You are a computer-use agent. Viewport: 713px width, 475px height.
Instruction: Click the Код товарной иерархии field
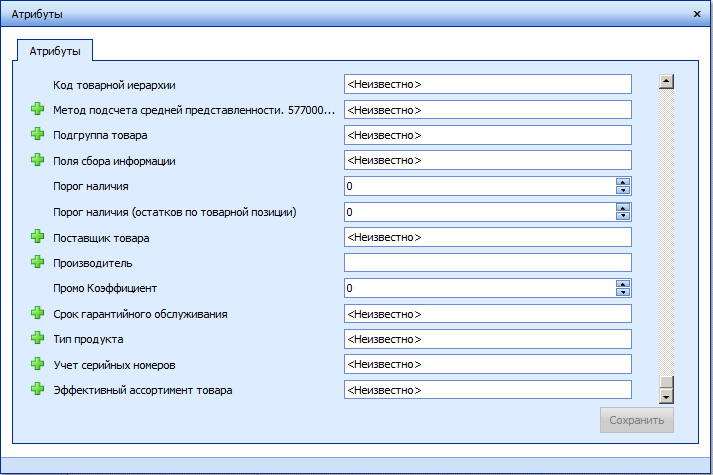[x=487, y=84]
